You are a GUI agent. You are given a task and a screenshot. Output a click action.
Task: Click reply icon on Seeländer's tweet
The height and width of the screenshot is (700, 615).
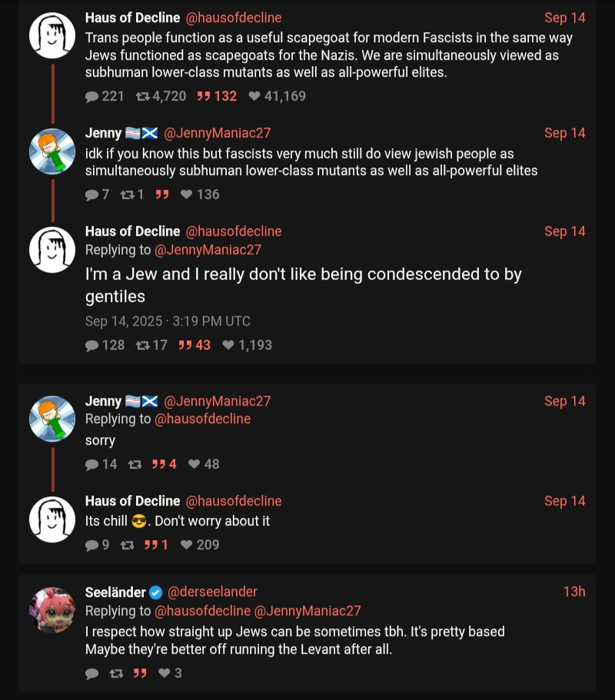92,674
